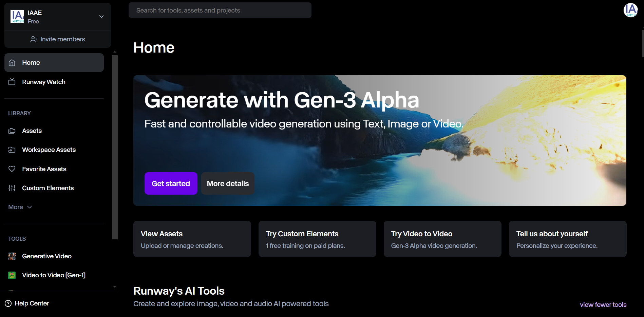Open the Runway Watch TV icon
Viewport: 644px width, 317px height.
[x=12, y=82]
